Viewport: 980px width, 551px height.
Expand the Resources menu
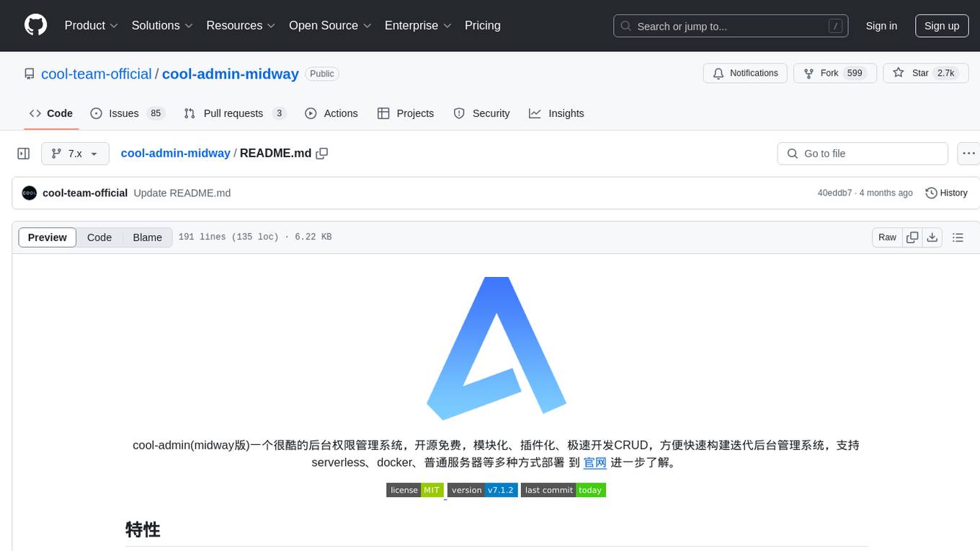[241, 25]
